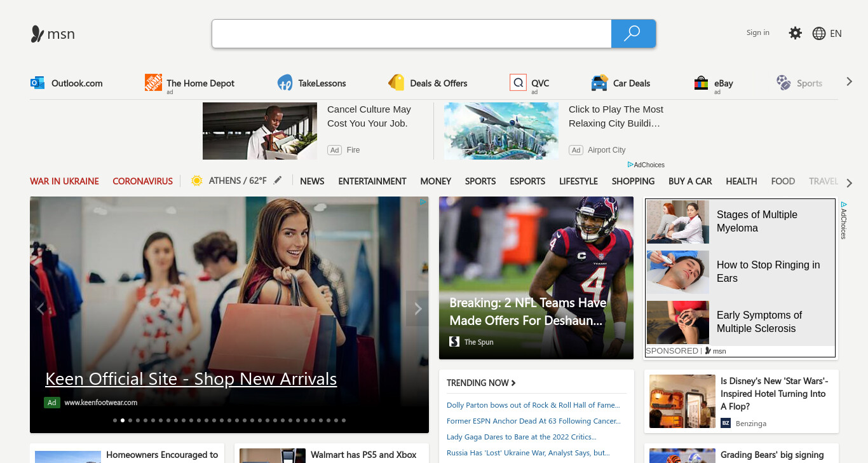This screenshot has height=463, width=868.
Task: Open Keen Official Site headline link
Action: (191, 379)
